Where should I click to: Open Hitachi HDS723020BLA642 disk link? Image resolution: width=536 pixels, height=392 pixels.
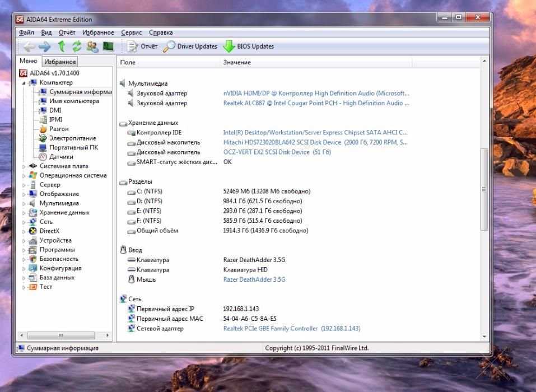(315, 142)
